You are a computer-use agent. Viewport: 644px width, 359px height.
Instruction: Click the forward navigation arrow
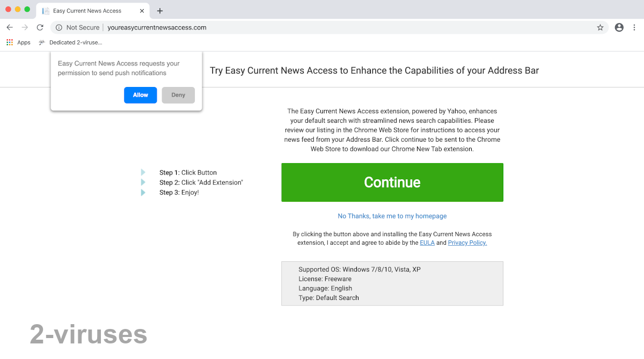click(x=24, y=27)
